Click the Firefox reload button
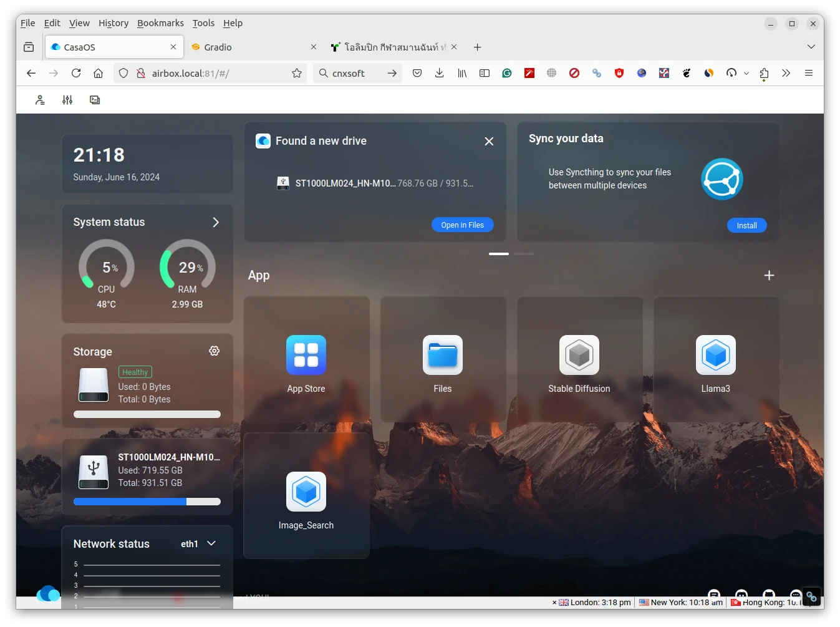The image size is (840, 627). [x=76, y=73]
